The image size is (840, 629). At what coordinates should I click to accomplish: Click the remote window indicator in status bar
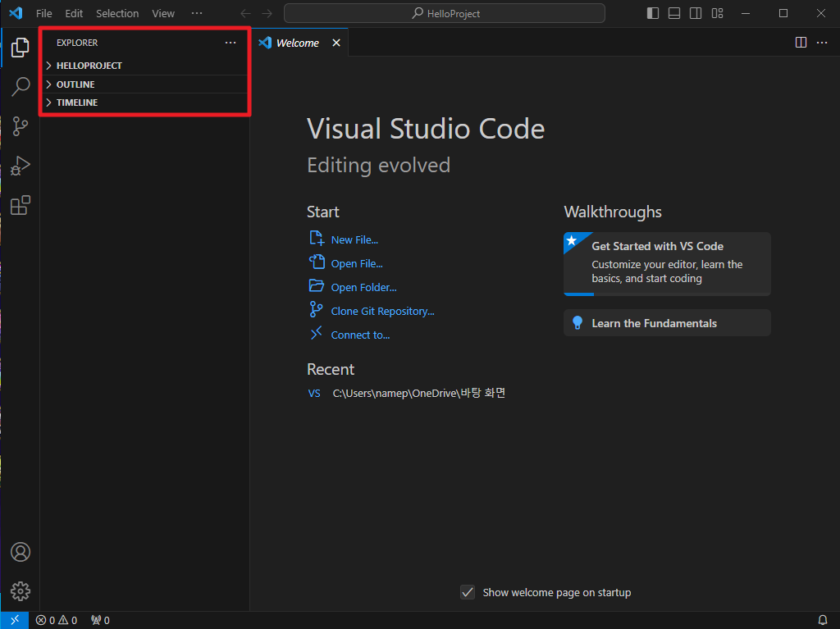[15, 620]
